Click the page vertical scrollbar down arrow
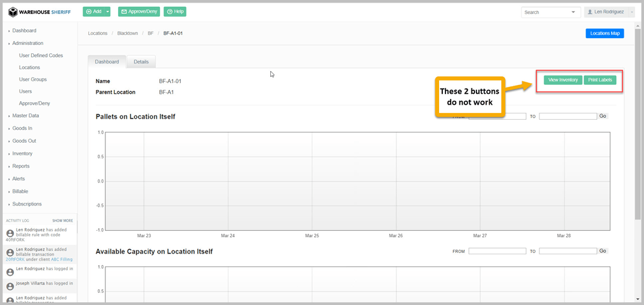Screen dimensions: 644x305 [638, 299]
